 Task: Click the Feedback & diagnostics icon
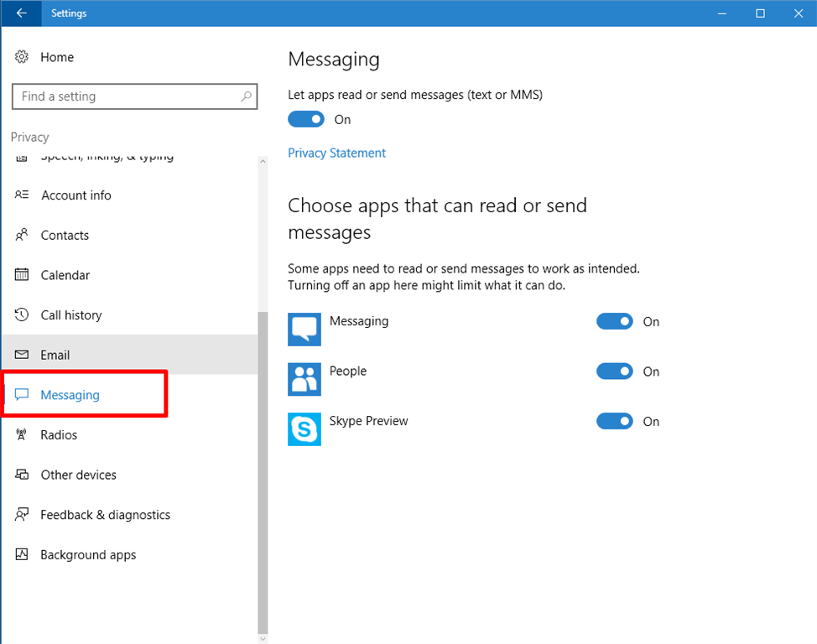(x=21, y=515)
